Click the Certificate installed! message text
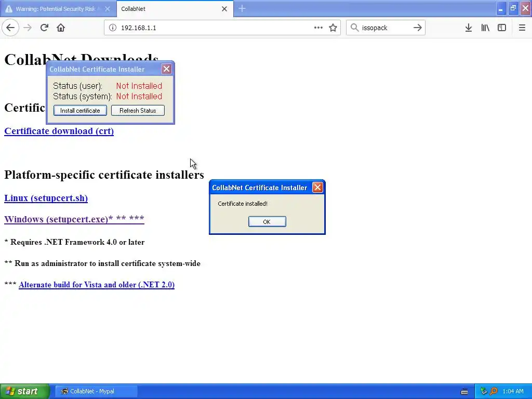 click(x=243, y=204)
